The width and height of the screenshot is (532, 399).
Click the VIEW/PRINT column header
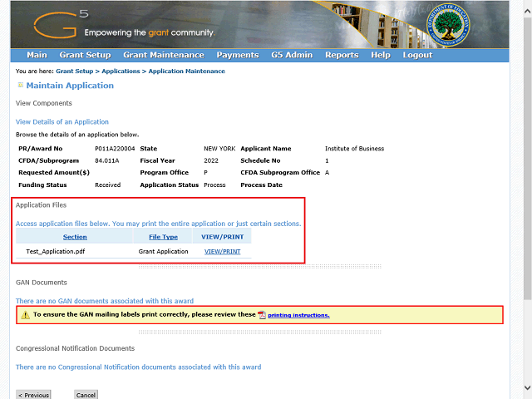(222, 237)
